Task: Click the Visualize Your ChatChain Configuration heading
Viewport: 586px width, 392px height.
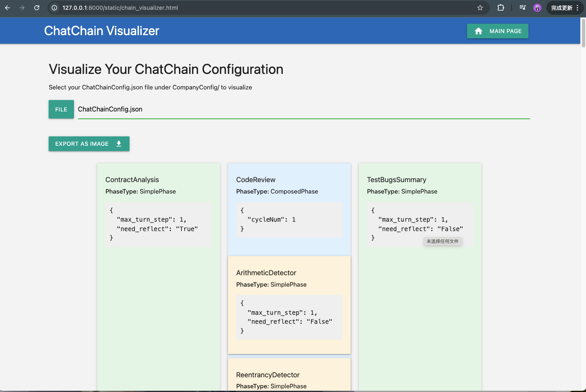Action: (166, 69)
